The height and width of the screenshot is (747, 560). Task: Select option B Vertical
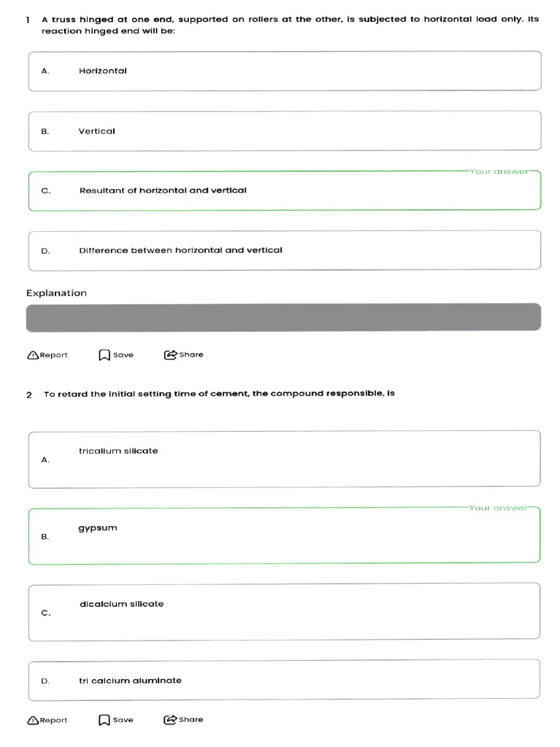coord(285,131)
